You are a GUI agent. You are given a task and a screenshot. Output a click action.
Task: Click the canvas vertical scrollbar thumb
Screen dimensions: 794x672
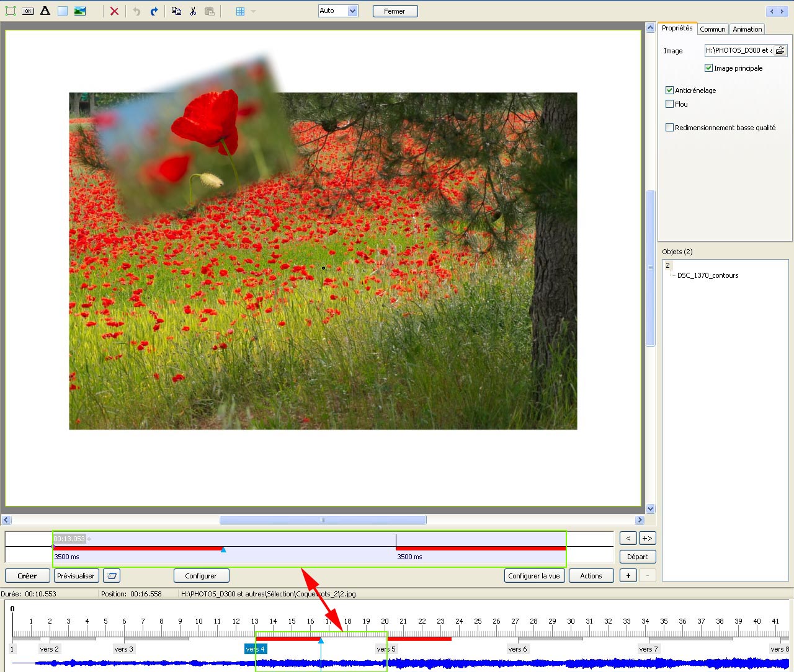(651, 268)
